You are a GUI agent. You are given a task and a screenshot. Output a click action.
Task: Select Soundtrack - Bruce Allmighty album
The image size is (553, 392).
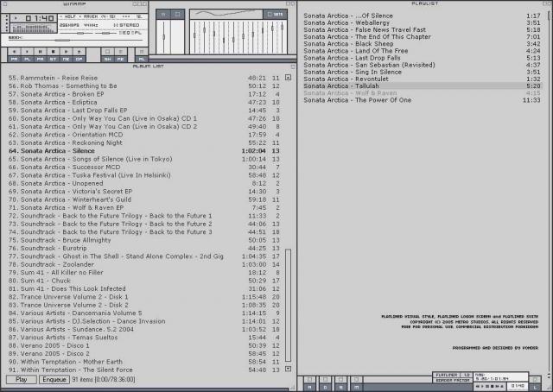point(144,240)
